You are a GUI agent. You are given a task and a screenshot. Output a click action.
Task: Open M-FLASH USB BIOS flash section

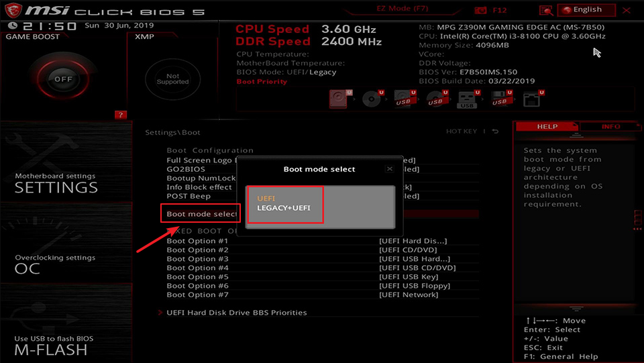coord(66,323)
